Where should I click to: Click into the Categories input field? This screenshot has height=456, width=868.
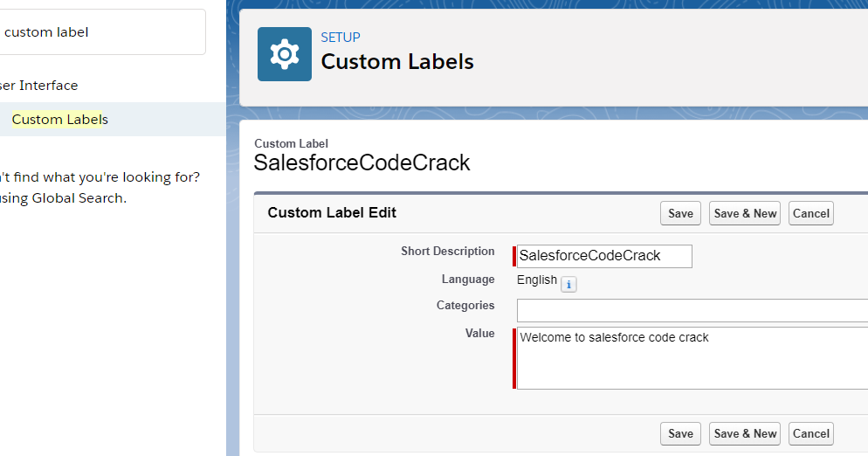tap(692, 310)
